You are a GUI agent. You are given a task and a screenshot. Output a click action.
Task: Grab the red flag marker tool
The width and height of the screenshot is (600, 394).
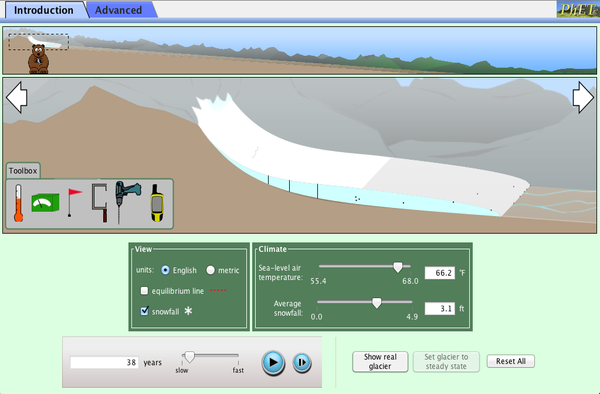74,202
